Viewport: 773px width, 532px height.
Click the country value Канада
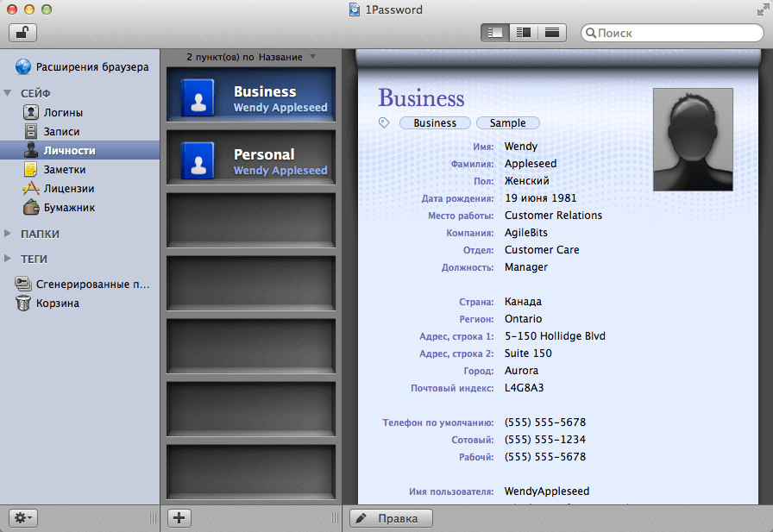click(x=523, y=302)
